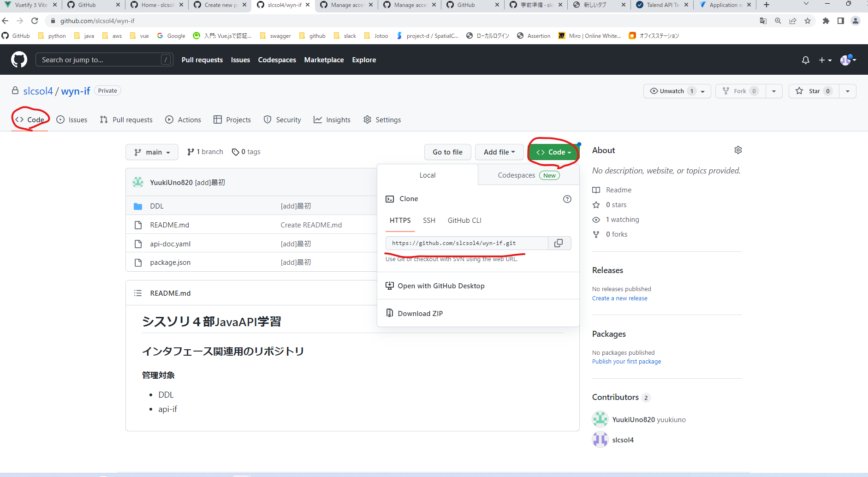Open the Actions repository tab
The height and width of the screenshot is (477, 868).
pyautogui.click(x=183, y=120)
